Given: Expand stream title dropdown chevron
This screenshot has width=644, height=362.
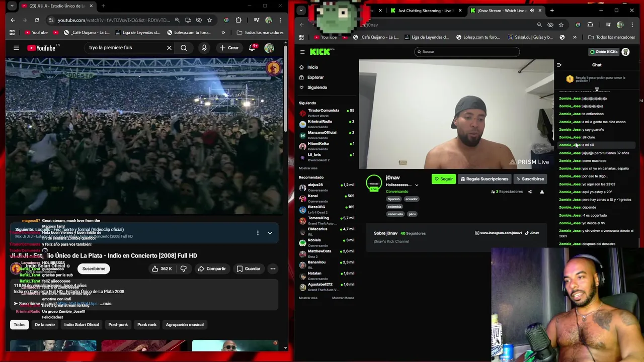Looking at the screenshot, I should pos(417,185).
